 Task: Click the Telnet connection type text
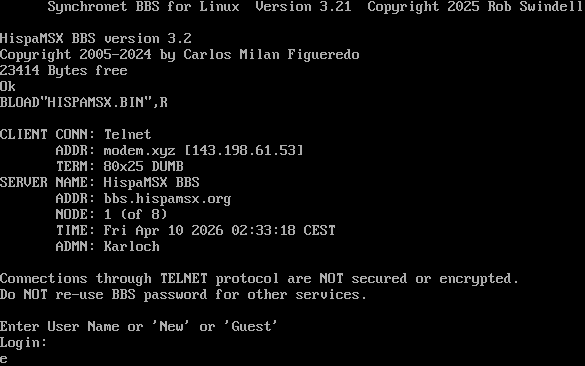tap(127, 134)
